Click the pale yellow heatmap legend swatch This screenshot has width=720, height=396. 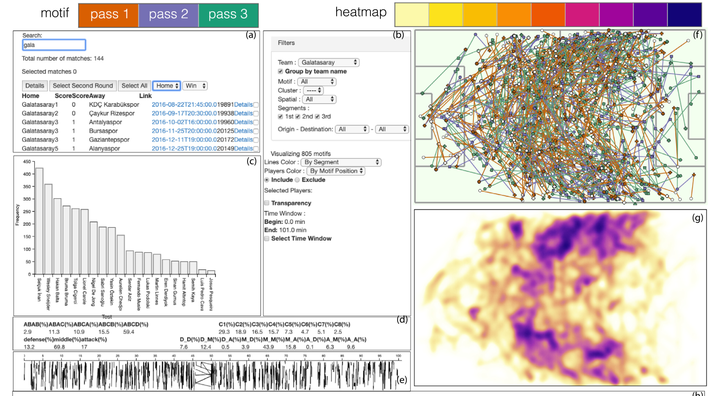click(x=411, y=14)
